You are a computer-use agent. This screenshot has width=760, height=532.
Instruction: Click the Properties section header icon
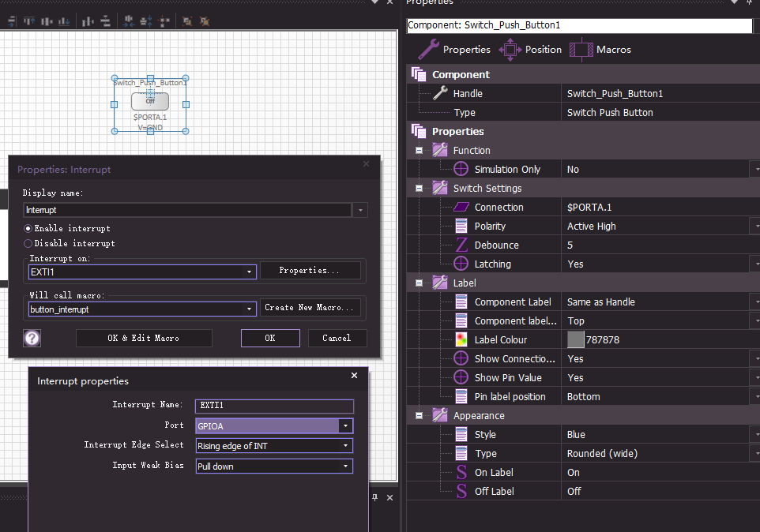click(x=418, y=131)
